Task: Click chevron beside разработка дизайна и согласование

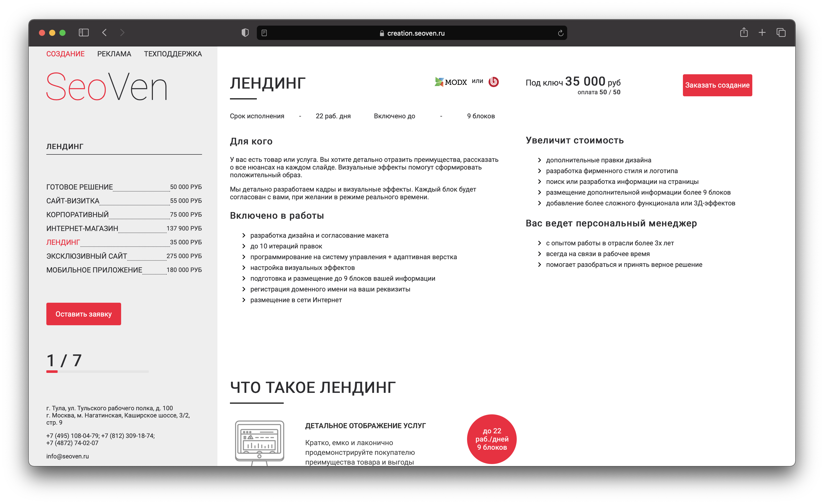Action: (244, 235)
